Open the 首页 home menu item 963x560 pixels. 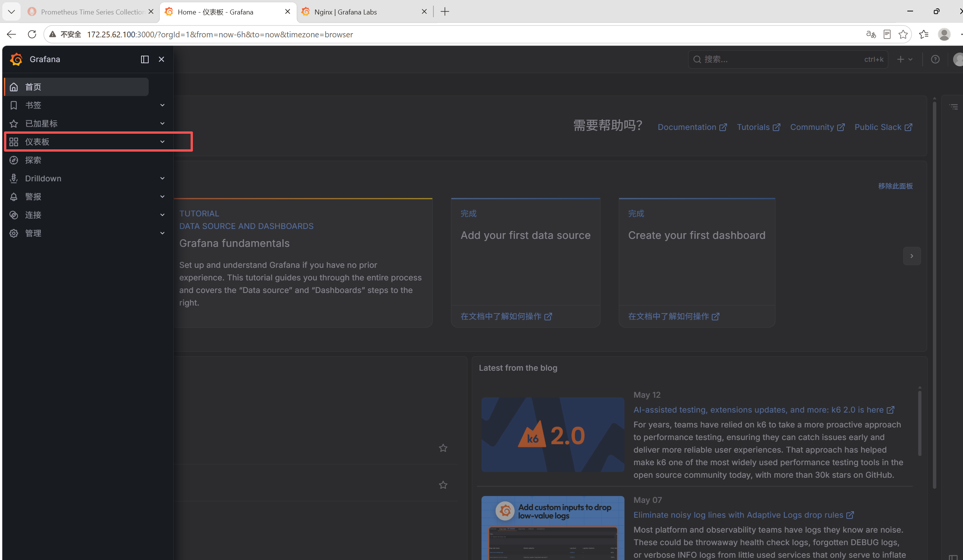(76, 86)
